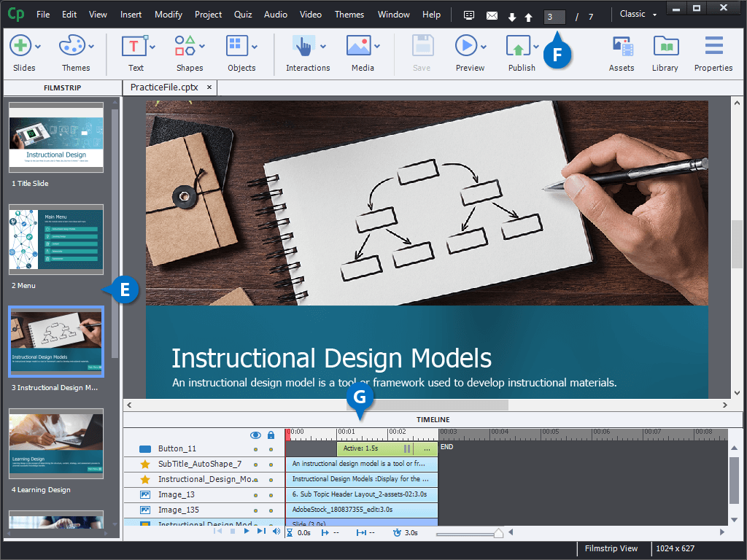The image size is (747, 560).
Task: Select the PracticeFile.cptx tab
Action: (x=163, y=87)
